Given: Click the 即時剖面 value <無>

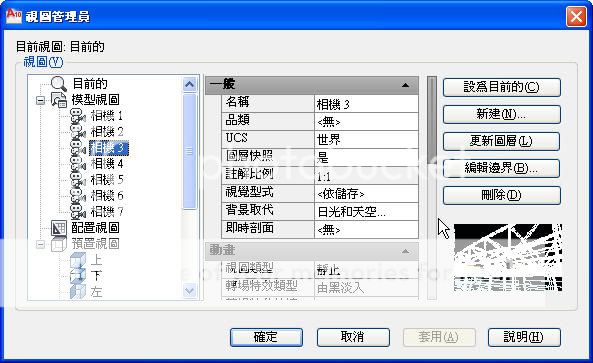Looking at the screenshot, I should coord(366,230).
